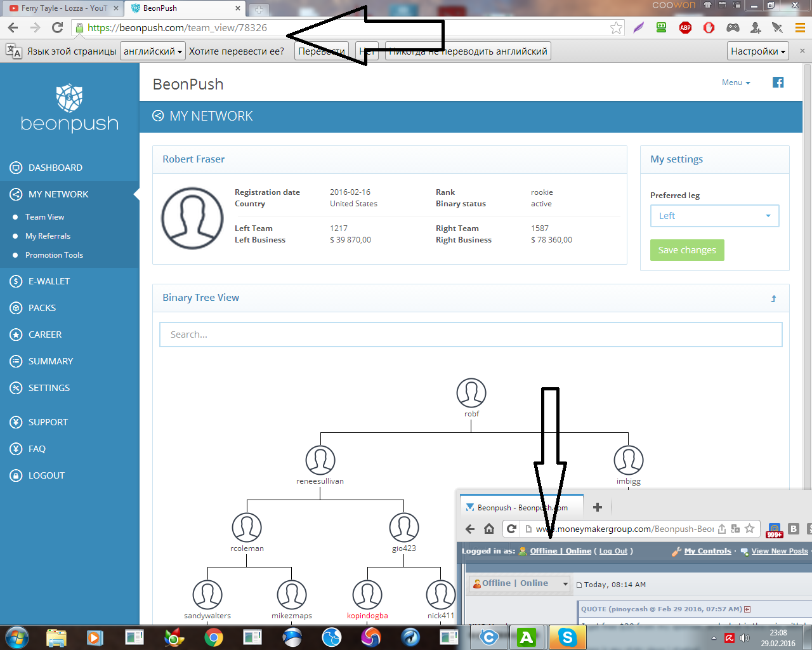Open the Chrome hamburger menu
The height and width of the screenshot is (650, 812).
tap(800, 27)
